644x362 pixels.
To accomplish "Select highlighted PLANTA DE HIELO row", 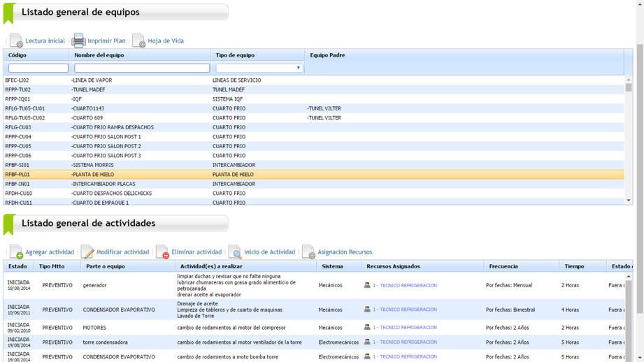I will (x=314, y=175).
